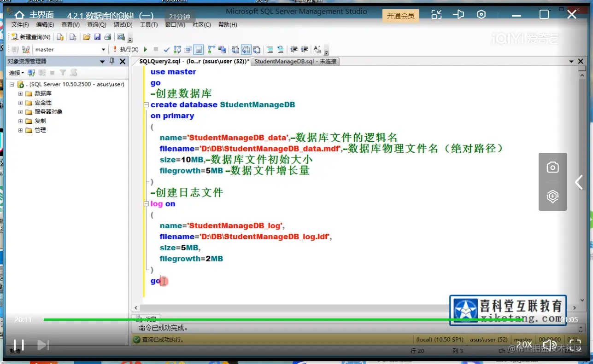This screenshot has width=593, height=364.
Task: Click change connection icon left of master
Action: (x=26, y=49)
